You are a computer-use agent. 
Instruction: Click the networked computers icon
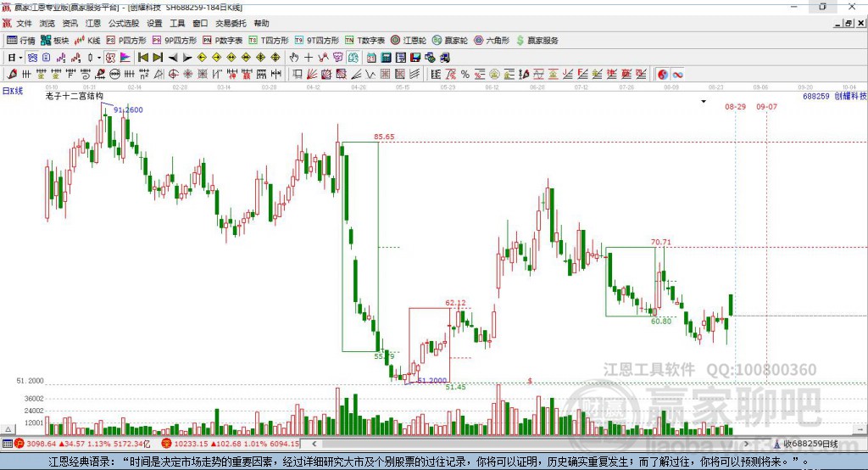point(444,57)
